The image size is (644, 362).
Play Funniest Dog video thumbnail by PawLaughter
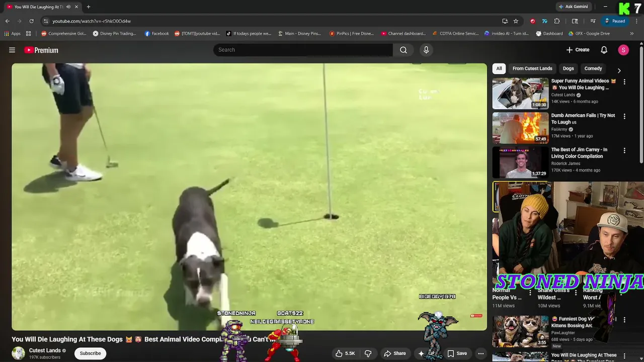(x=520, y=331)
